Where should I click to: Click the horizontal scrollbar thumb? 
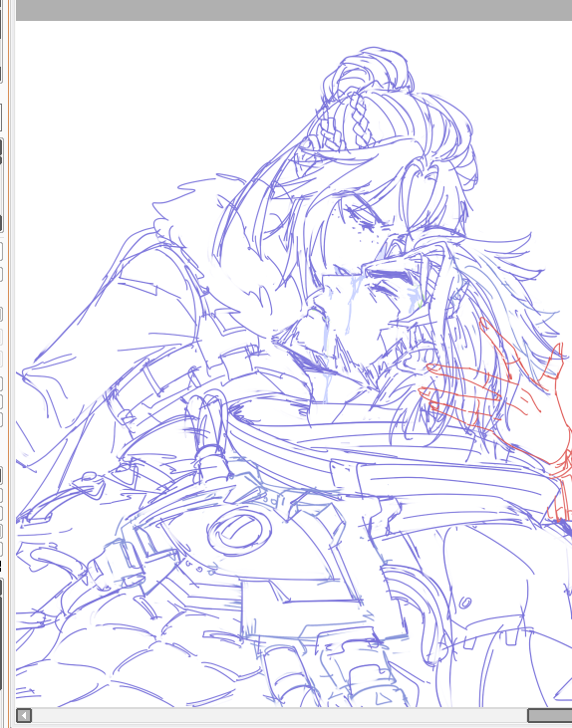click(550, 715)
